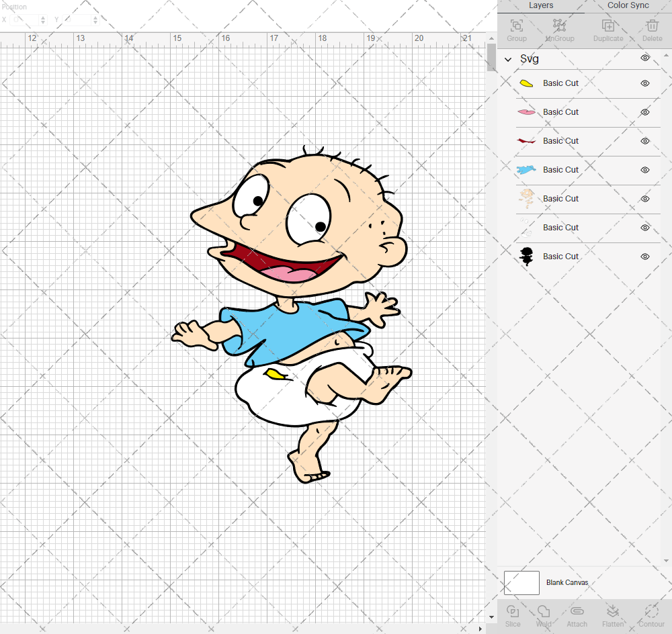
Task: Click the Position Y input field
Action: click(x=77, y=19)
